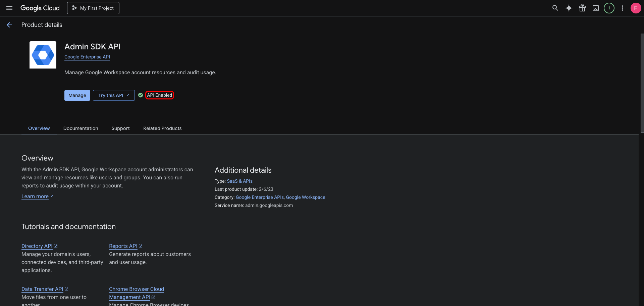The image size is (644, 306).
Task: Select the Overview tab
Action: click(39, 128)
